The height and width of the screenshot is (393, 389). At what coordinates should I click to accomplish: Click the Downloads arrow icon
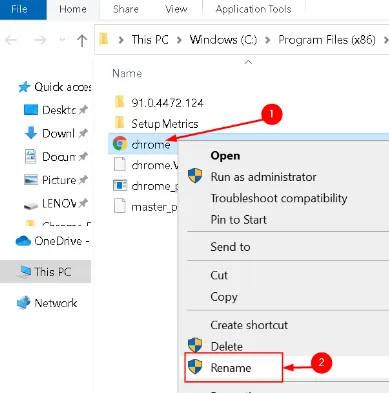click(31, 133)
